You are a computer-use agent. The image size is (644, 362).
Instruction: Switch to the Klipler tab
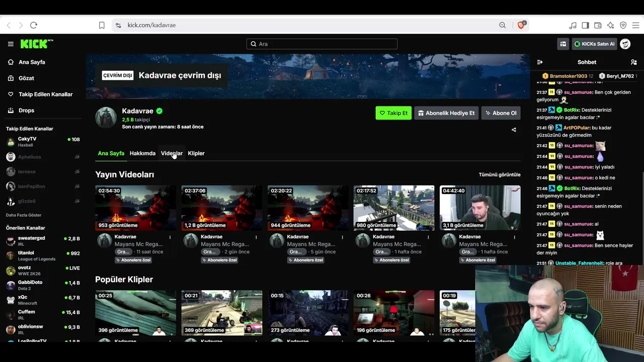click(196, 153)
